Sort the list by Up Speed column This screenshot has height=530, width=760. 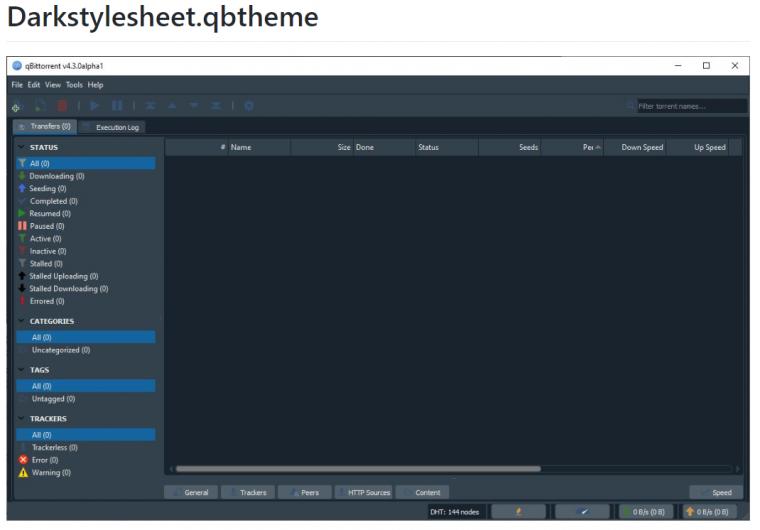click(x=698, y=147)
